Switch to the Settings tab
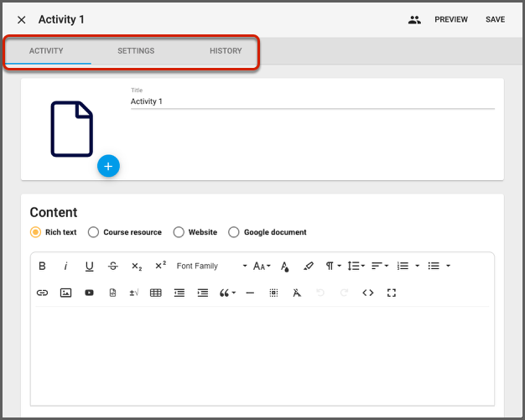This screenshot has width=525, height=420. pos(136,51)
